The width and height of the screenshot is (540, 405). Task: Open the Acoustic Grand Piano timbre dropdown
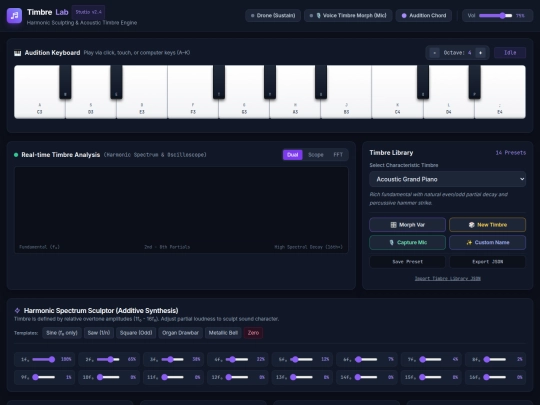click(x=447, y=179)
